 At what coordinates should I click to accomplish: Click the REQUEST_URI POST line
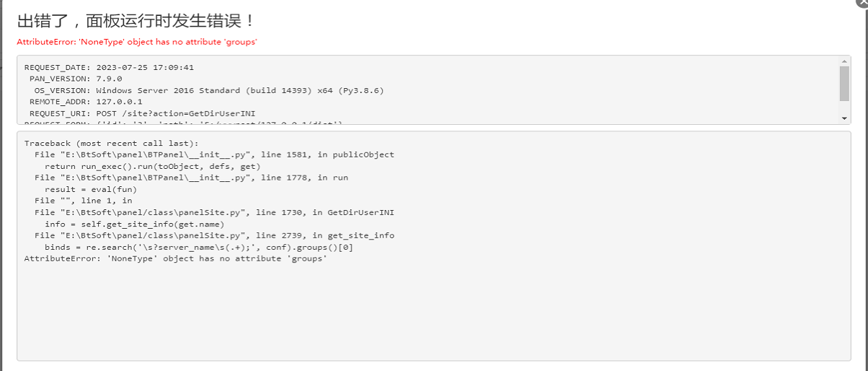142,113
